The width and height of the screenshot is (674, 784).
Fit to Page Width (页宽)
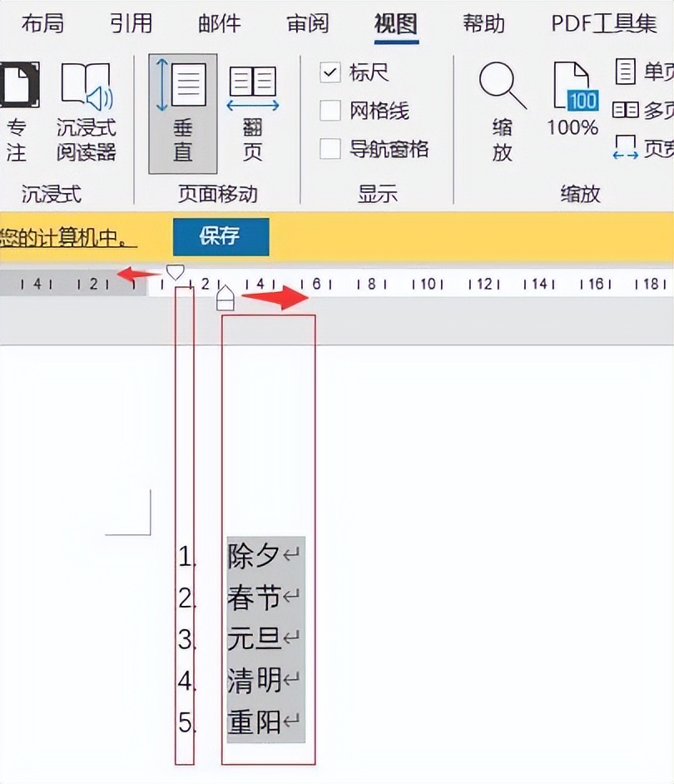click(x=644, y=148)
